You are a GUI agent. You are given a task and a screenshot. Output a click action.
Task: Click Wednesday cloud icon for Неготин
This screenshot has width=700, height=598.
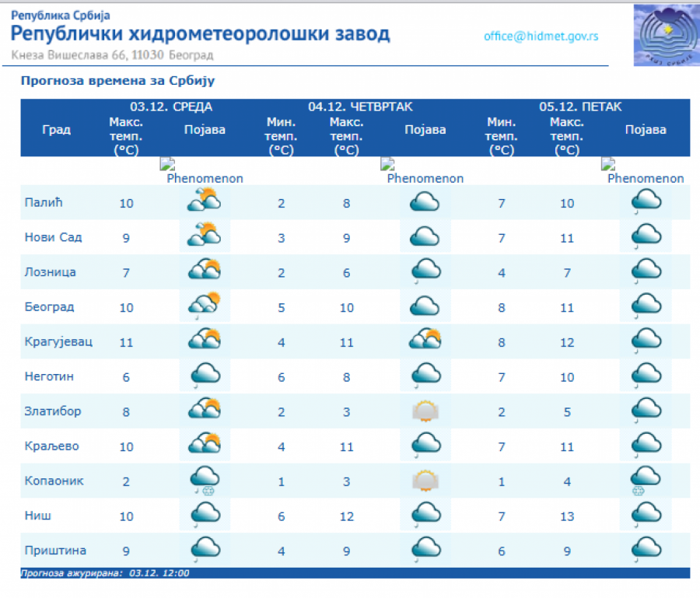pyautogui.click(x=205, y=376)
